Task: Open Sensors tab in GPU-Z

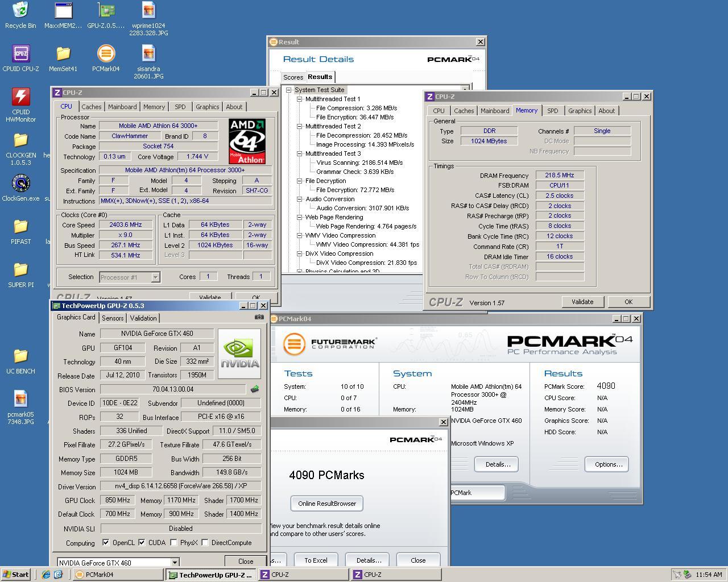Action: [113, 318]
